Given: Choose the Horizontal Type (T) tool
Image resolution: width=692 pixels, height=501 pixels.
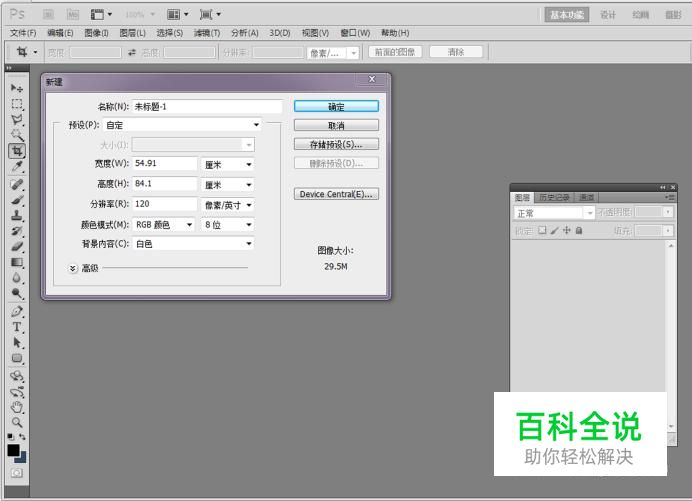Looking at the screenshot, I should point(17,327).
